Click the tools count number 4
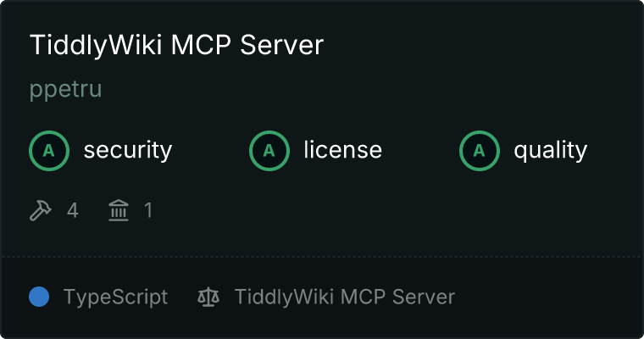This screenshot has height=339, width=644. coord(73,210)
